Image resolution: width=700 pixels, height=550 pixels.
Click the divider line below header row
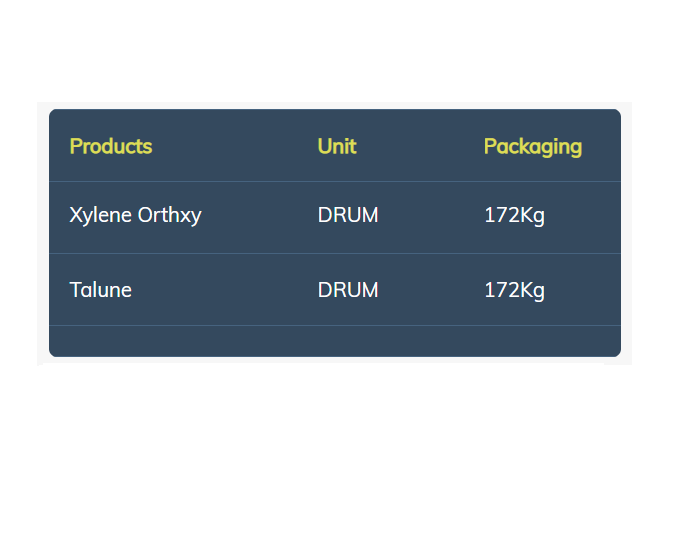coord(335,181)
